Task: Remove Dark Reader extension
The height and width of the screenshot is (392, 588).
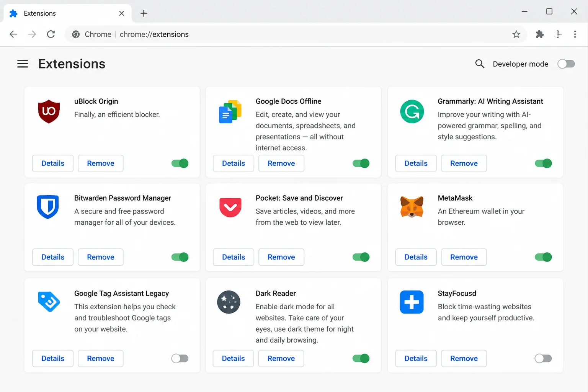Action: click(x=281, y=358)
